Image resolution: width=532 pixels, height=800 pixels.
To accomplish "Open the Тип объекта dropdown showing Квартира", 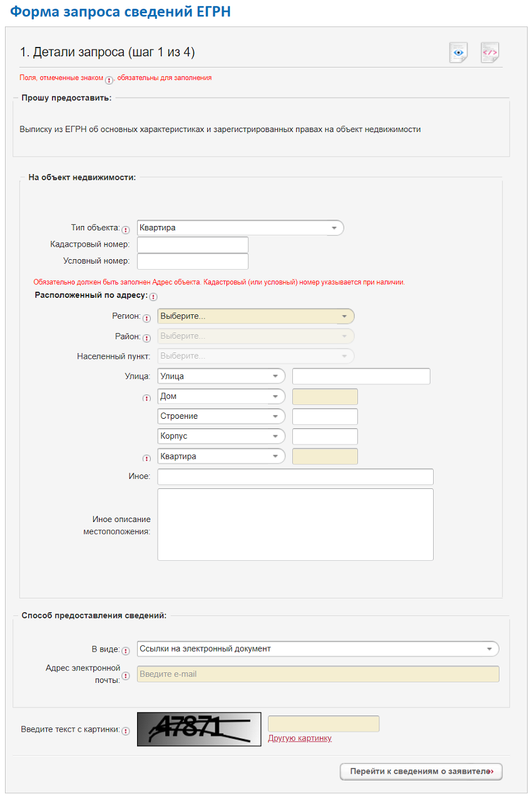I will click(x=240, y=228).
